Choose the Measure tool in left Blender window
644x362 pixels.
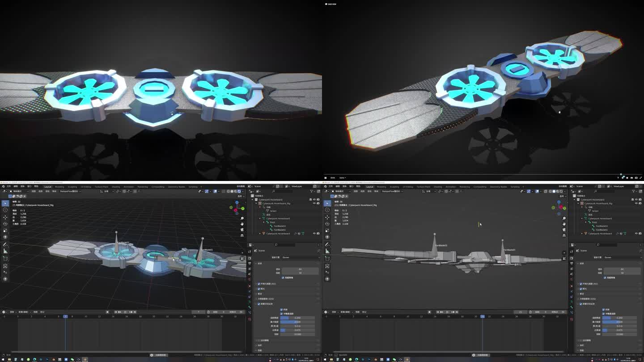tap(5, 251)
